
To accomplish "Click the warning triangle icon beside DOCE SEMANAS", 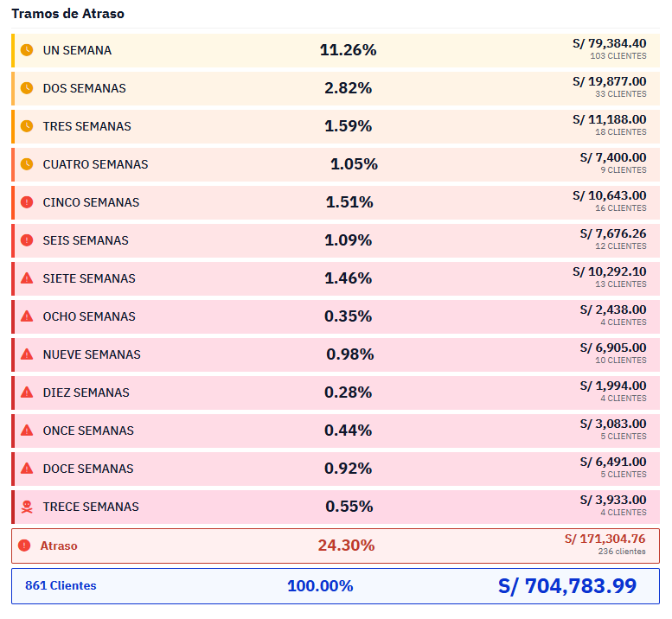I will point(27,469).
